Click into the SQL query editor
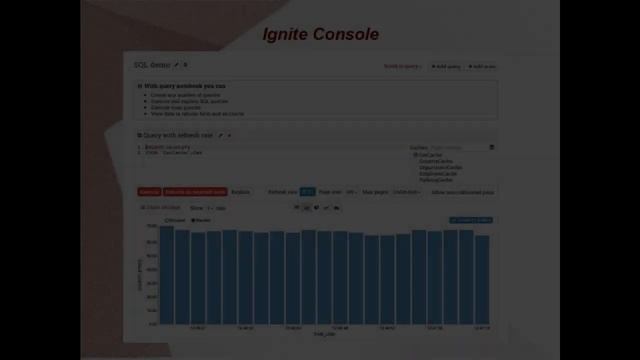Screen dimensions: 640x360 (x=271, y=163)
